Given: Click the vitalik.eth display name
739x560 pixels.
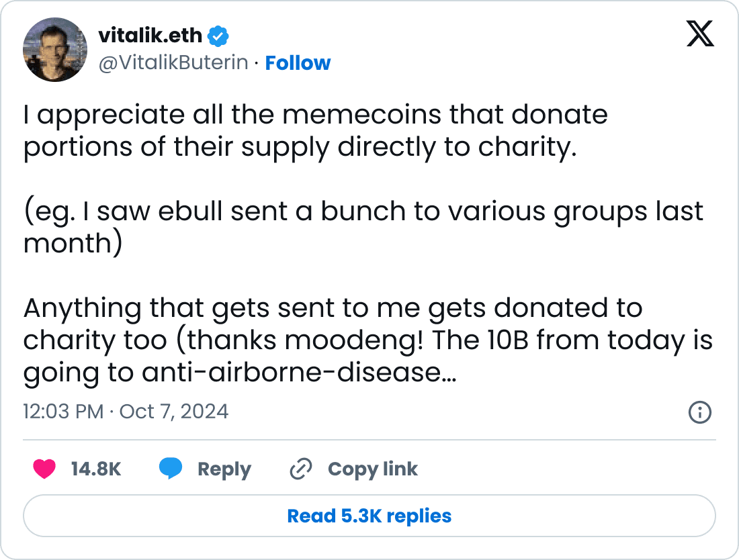Looking at the screenshot, I should [x=150, y=34].
